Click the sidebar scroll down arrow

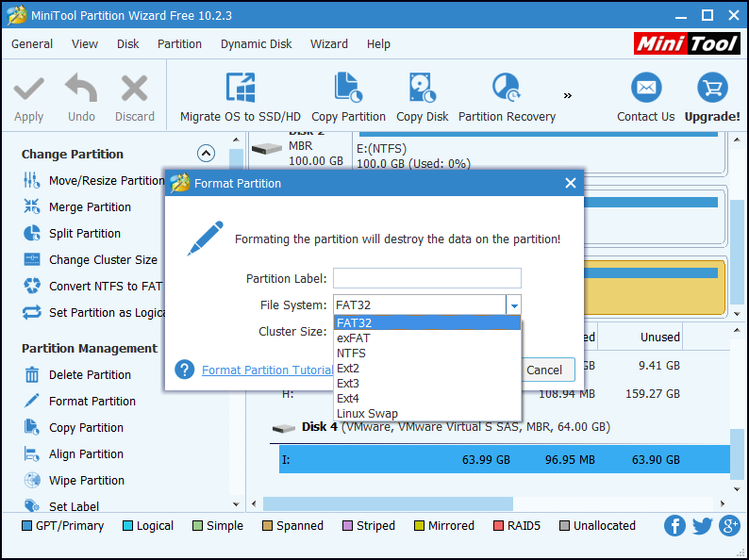pos(236,504)
